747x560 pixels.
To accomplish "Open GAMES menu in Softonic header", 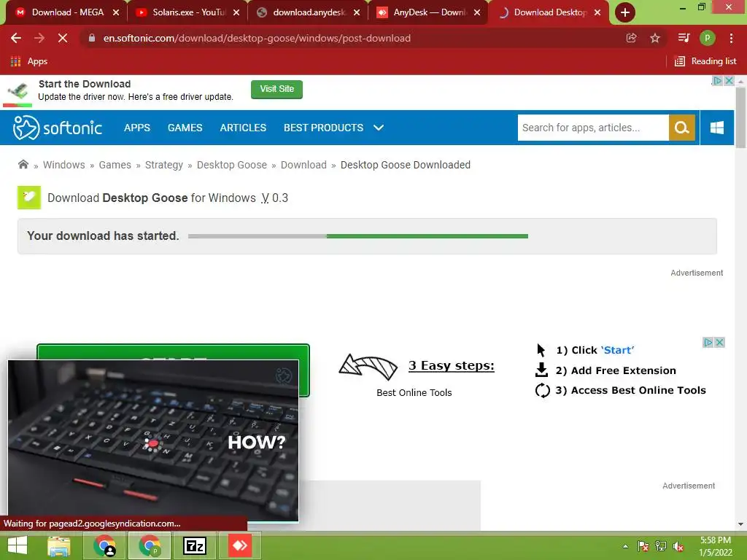I will 185,128.
